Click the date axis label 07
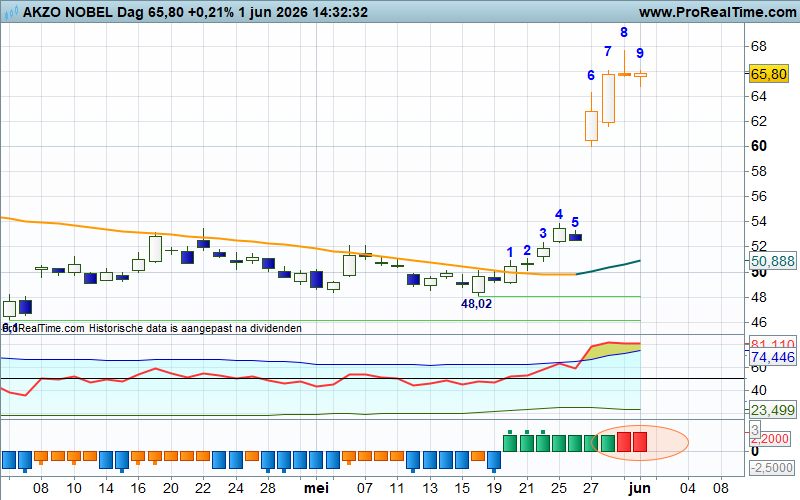This screenshot has height=500, width=800. (x=364, y=488)
